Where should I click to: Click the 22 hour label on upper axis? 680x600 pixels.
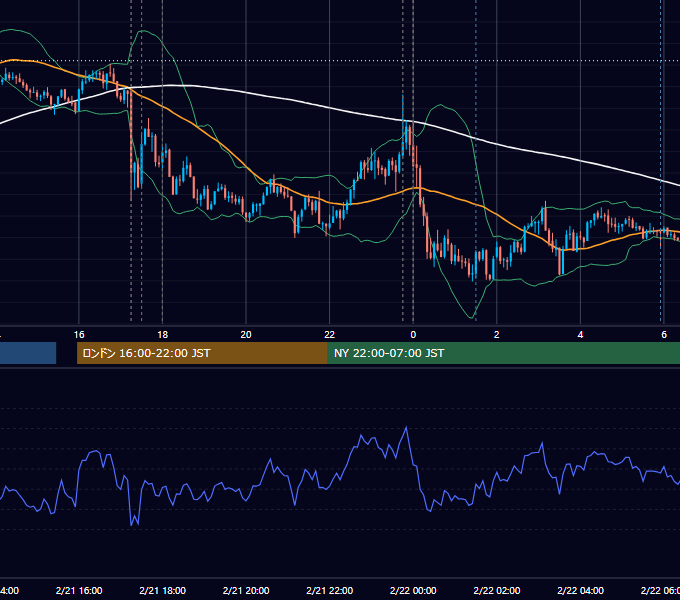tap(330, 335)
